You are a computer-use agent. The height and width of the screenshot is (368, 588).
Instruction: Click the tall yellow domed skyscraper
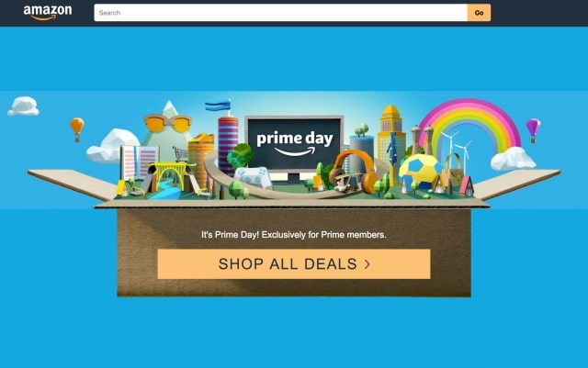pyautogui.click(x=391, y=143)
